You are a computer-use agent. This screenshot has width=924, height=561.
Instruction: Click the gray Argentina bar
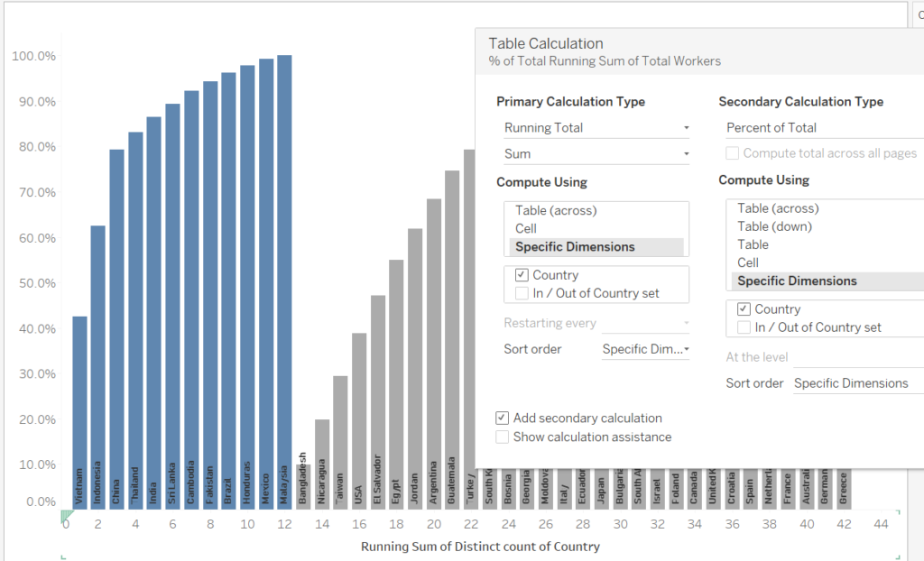point(434,354)
